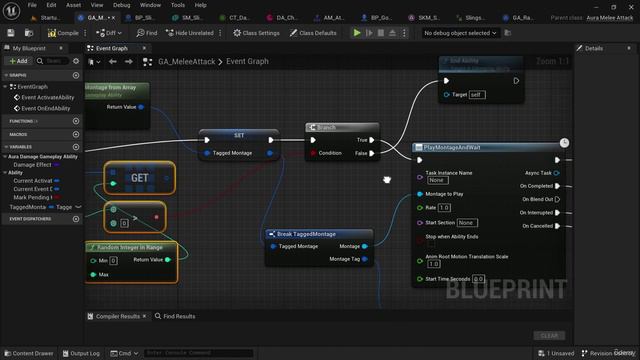Toggle Hide Unrelated nodes
The width and height of the screenshot is (640, 360).
pyautogui.click(x=189, y=33)
